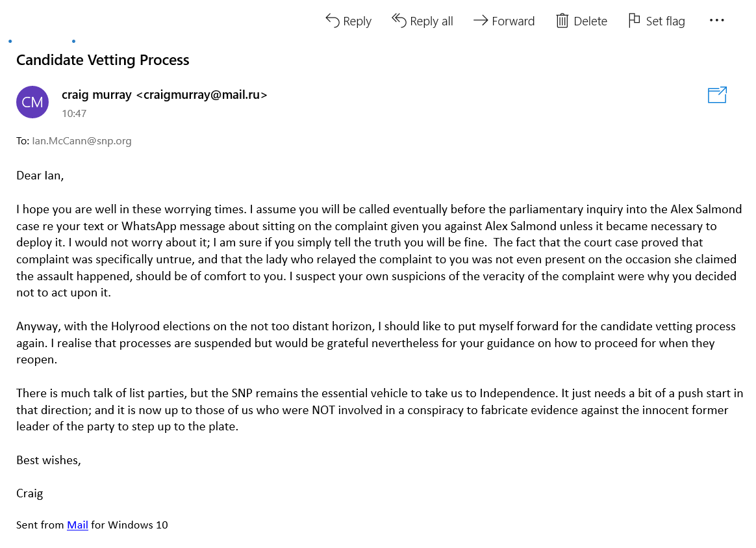Click the Reply all double-arrow icon

coord(399,20)
